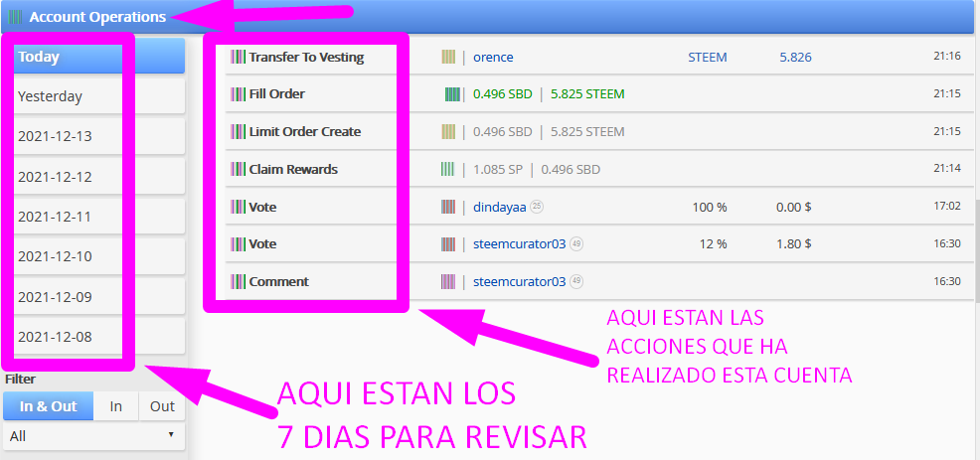Click the barcode icon in the Limit Order Create row details
Viewport: 980px width, 460px height.
point(448,132)
